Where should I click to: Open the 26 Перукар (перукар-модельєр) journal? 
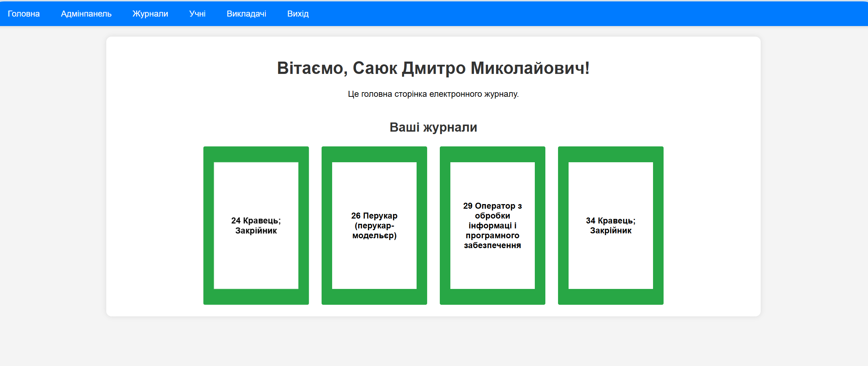click(374, 226)
